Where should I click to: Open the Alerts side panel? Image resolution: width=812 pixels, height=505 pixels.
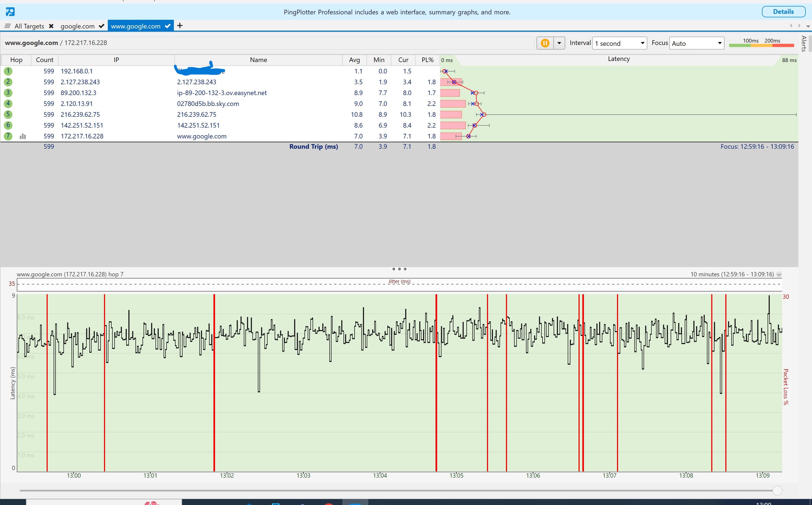coord(804,43)
